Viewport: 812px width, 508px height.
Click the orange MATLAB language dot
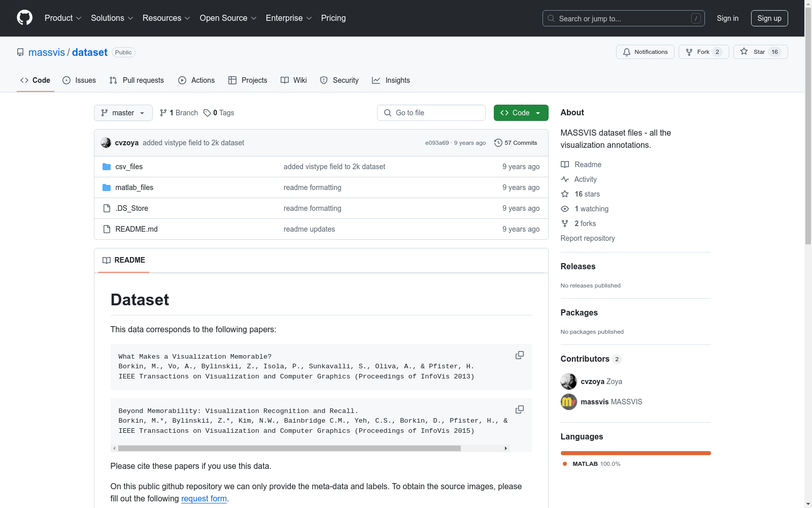[565, 464]
